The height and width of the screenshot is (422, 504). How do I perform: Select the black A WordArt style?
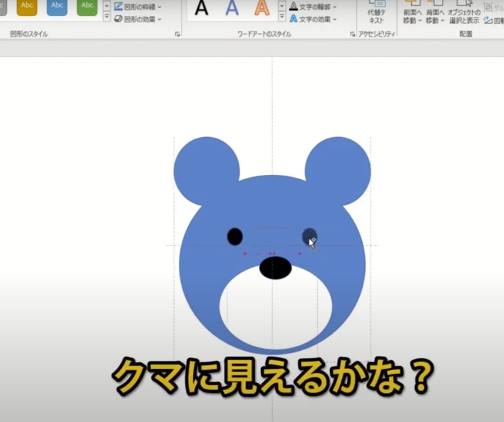pyautogui.click(x=202, y=8)
